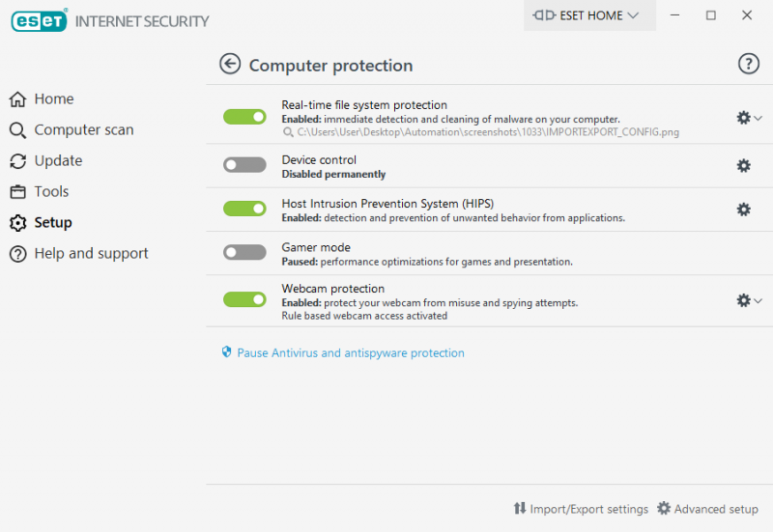Turn off the HIPS toggle
Viewport: 773px width, 532px height.
click(x=244, y=209)
